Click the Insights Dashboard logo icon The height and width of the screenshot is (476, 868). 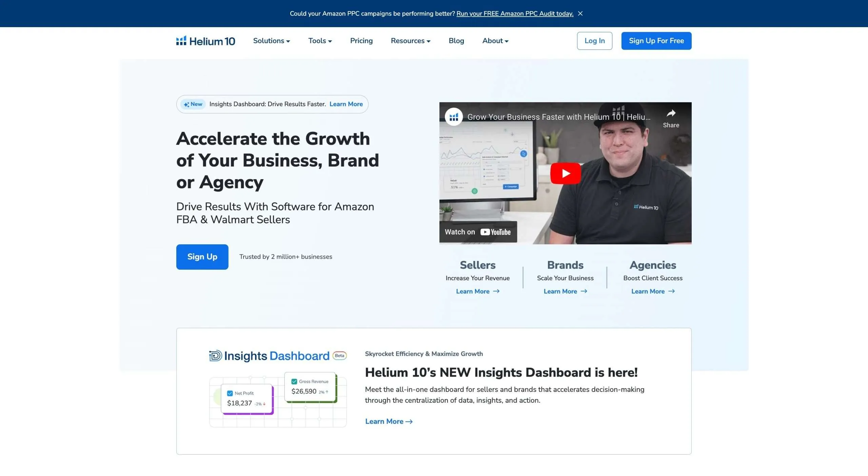[215, 356]
